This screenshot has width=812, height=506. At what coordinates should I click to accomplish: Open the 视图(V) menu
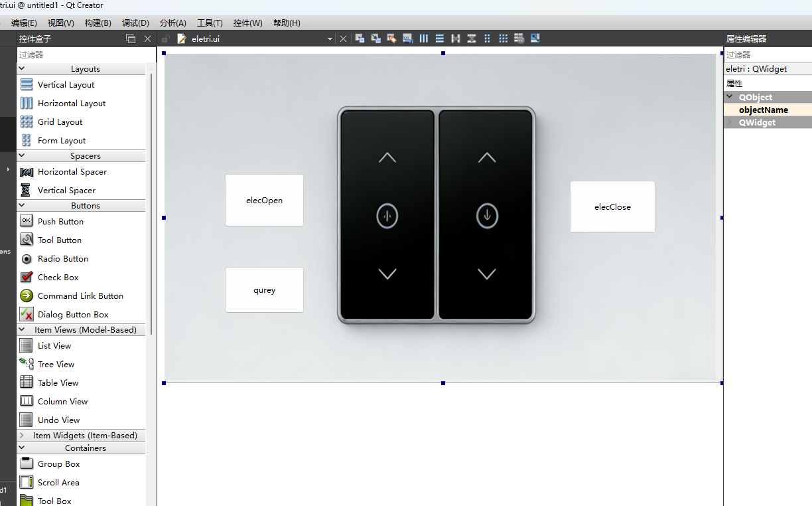pyautogui.click(x=61, y=23)
